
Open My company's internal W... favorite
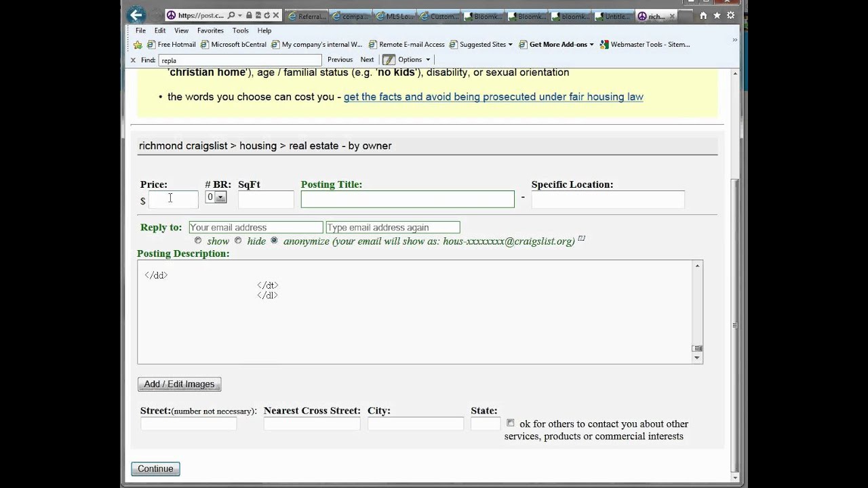[316, 45]
